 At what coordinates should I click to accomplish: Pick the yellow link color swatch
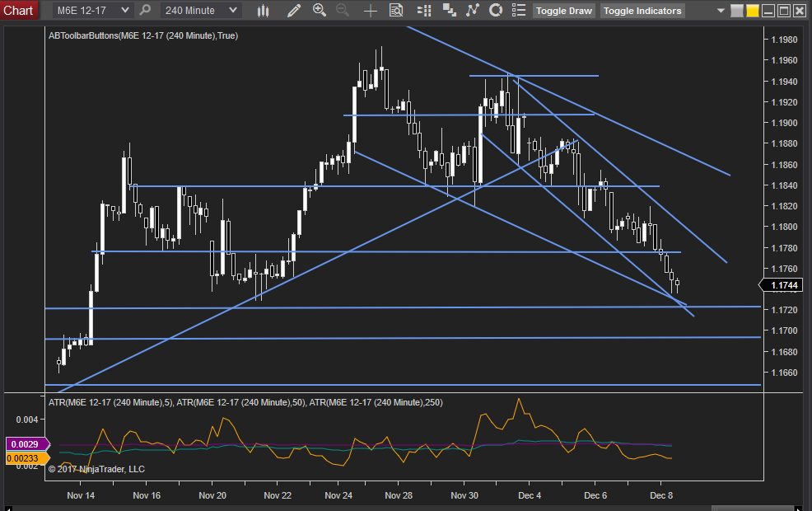752,11
